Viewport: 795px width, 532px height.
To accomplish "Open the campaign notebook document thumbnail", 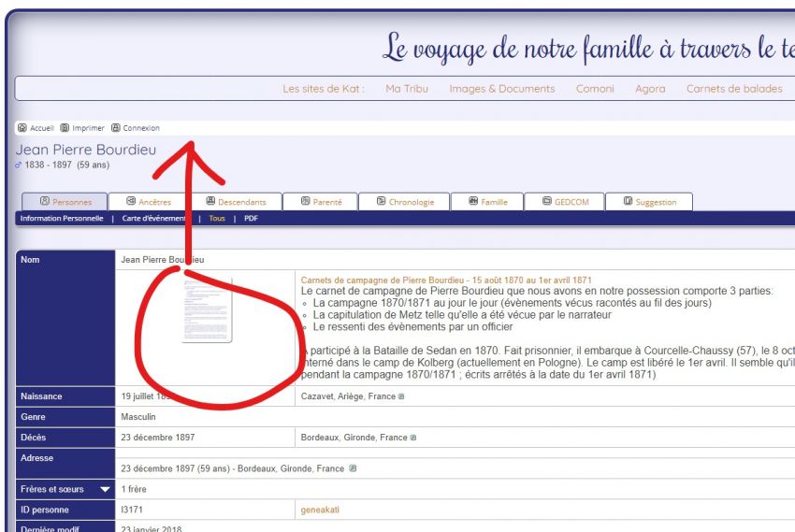I will (x=206, y=310).
